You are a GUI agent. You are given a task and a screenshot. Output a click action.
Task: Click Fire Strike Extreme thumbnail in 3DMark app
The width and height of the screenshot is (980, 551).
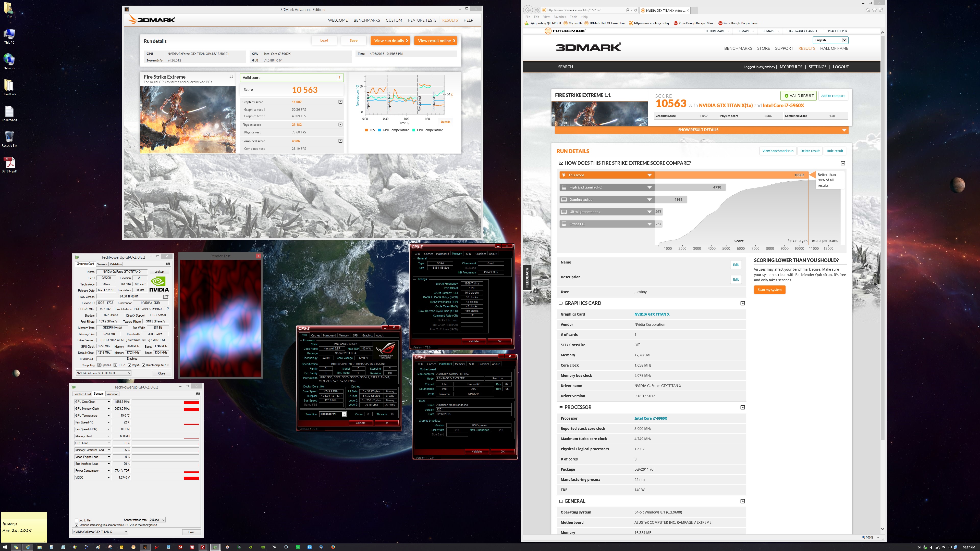pos(188,120)
